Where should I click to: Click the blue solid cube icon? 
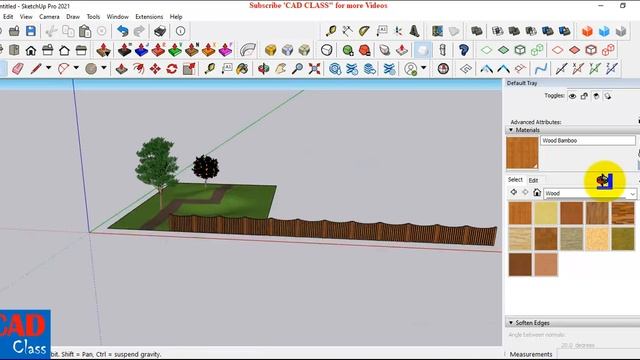click(x=604, y=31)
